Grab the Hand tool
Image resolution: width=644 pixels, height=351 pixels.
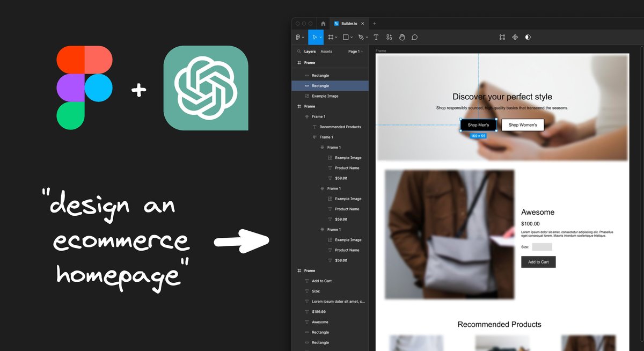click(x=402, y=37)
